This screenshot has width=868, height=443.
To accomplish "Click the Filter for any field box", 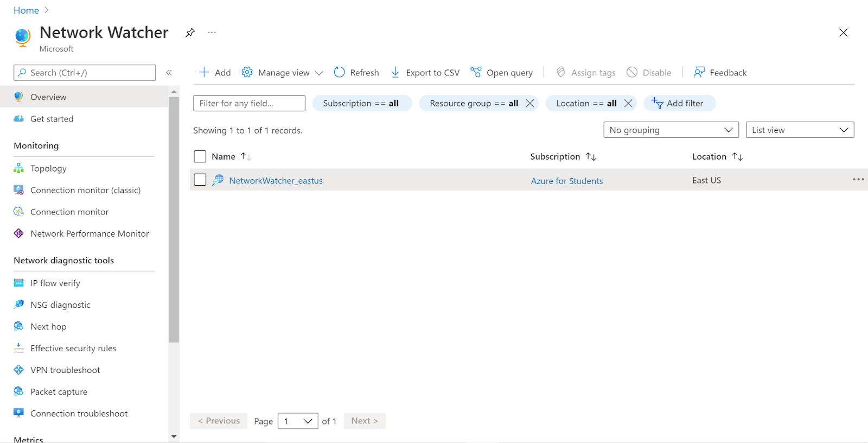I will [x=249, y=103].
